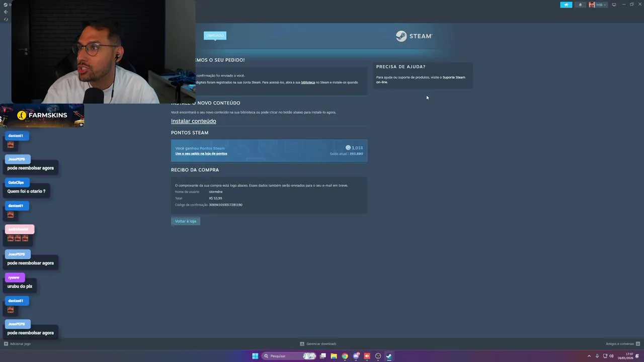Open the Steam announcements megaphone button
This screenshot has width=644, height=362.
point(566,5)
